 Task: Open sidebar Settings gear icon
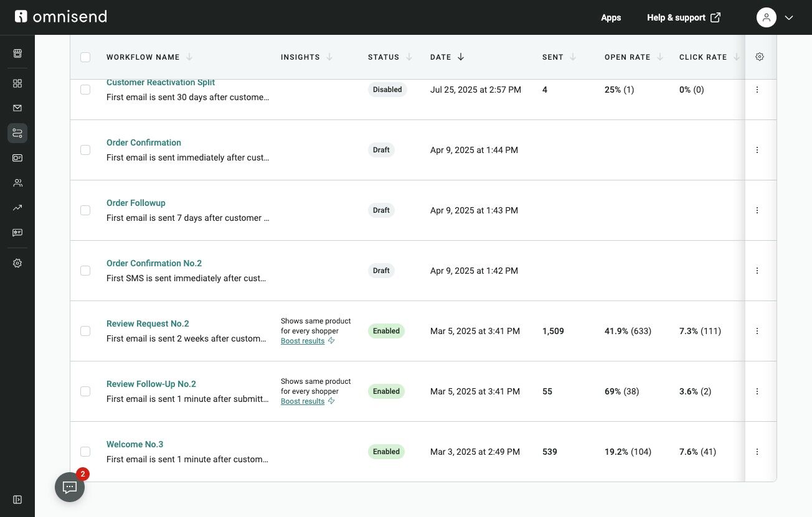coord(17,263)
